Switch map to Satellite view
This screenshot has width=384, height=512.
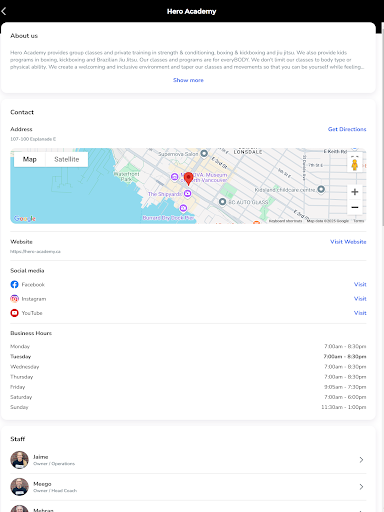67,159
